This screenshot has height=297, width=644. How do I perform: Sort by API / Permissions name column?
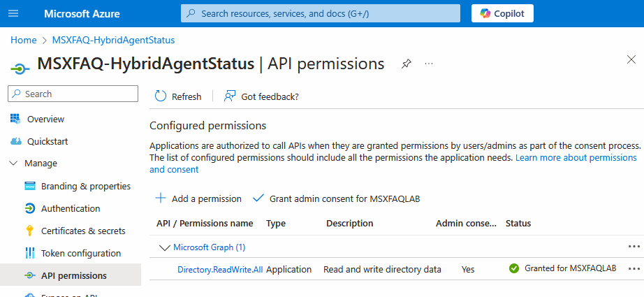pos(205,223)
